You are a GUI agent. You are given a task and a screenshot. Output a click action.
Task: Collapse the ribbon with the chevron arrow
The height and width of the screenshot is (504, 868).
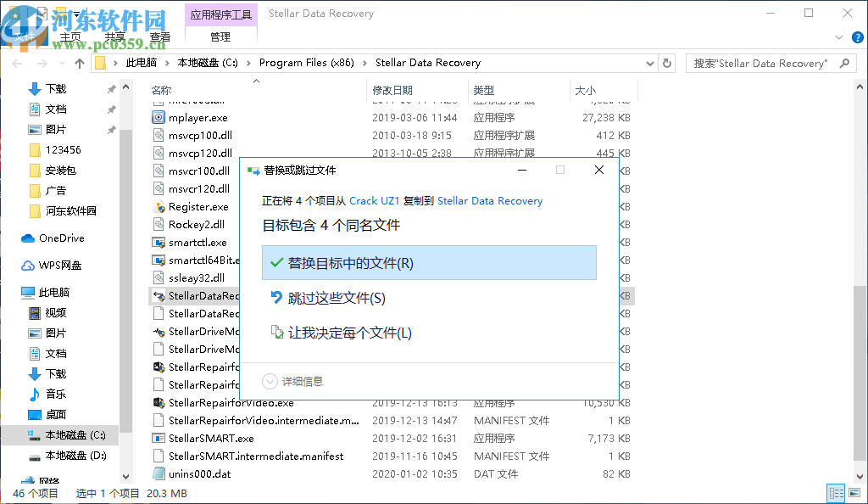839,37
